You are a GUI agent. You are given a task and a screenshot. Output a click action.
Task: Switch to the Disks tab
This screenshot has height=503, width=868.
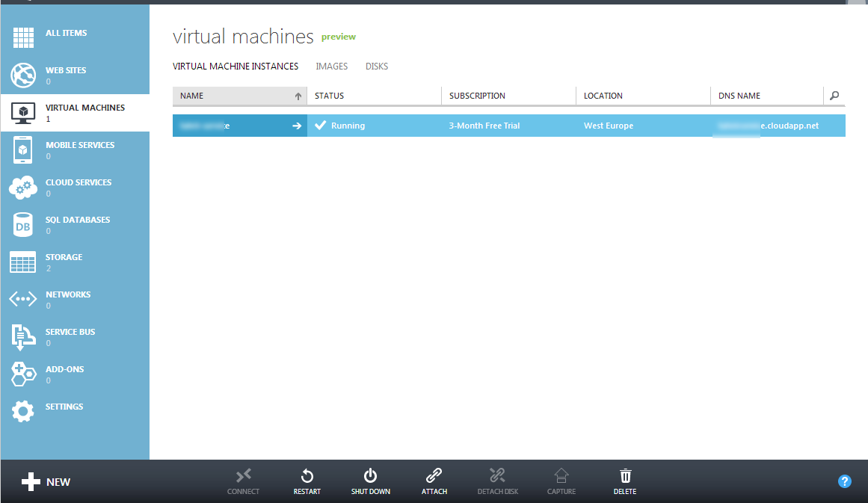(x=376, y=67)
